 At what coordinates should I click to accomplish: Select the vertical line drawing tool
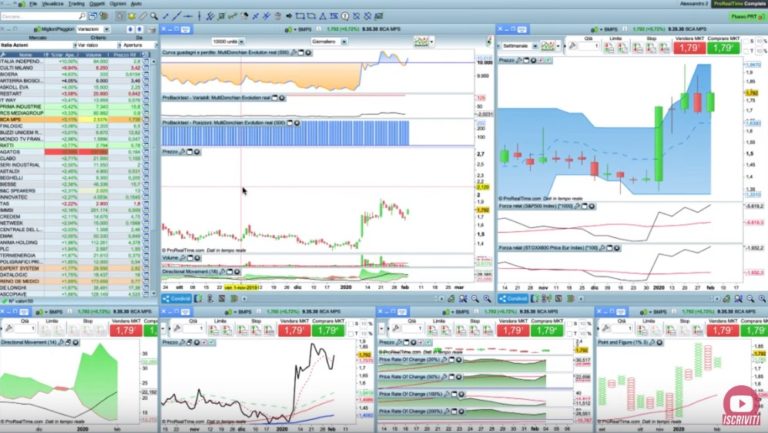[199, 16]
